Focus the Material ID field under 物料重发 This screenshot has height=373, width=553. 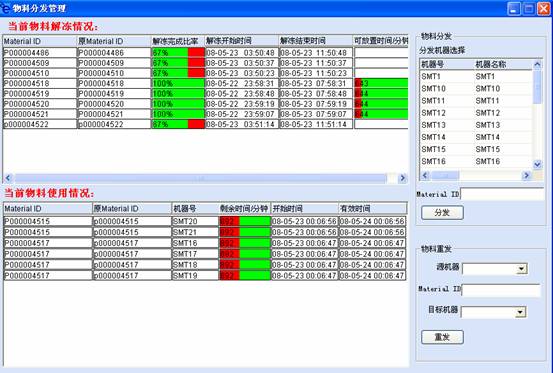[x=501, y=290]
